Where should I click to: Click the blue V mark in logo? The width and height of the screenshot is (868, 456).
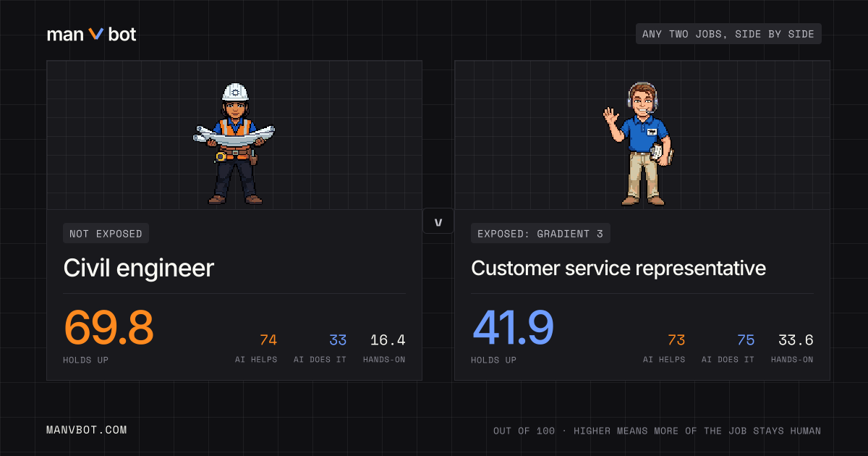coord(96,34)
